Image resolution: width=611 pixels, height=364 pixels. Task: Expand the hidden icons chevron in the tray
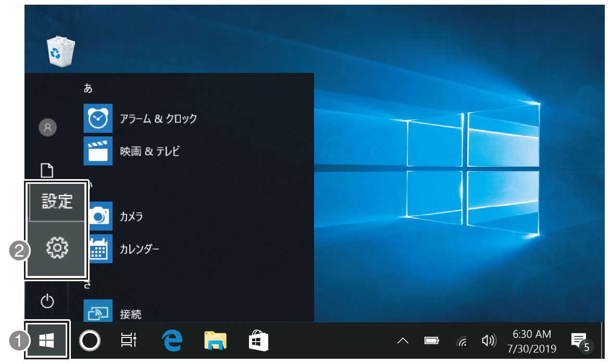click(402, 341)
